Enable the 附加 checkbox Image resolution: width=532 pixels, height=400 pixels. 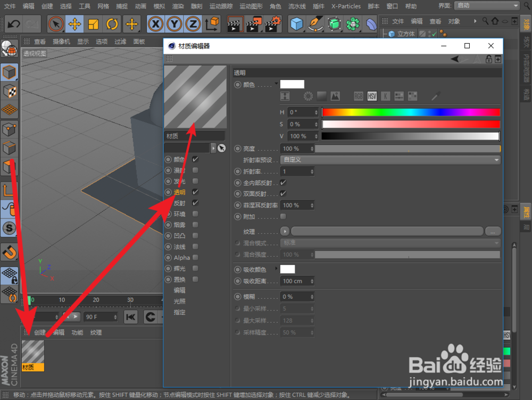tap(284, 216)
